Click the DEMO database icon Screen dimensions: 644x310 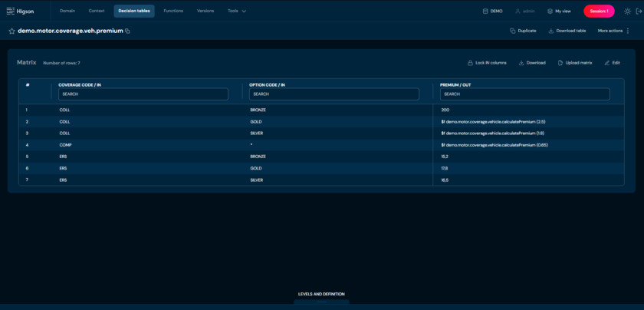tap(485, 11)
